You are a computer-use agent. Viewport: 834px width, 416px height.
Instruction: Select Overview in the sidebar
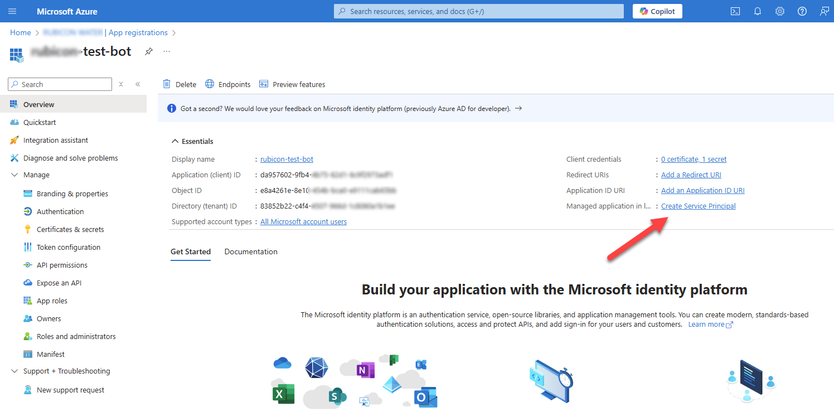point(73,104)
